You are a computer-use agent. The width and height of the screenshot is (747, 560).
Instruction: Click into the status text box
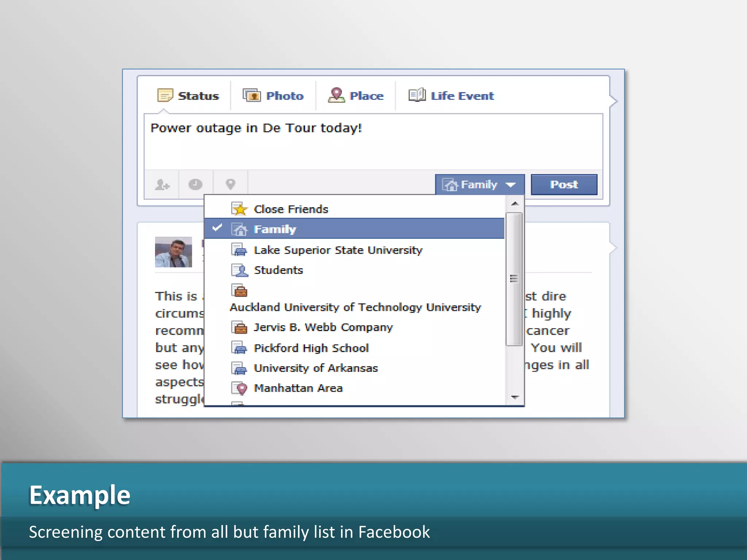point(373,141)
